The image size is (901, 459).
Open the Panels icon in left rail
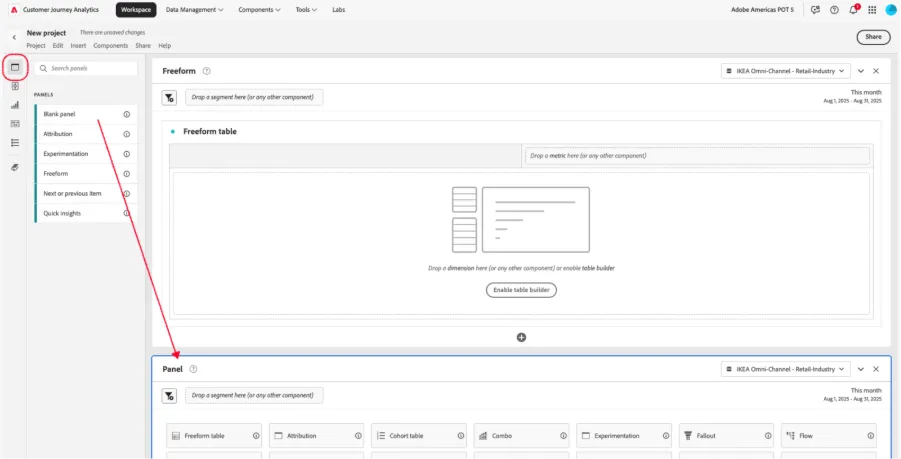(15, 67)
